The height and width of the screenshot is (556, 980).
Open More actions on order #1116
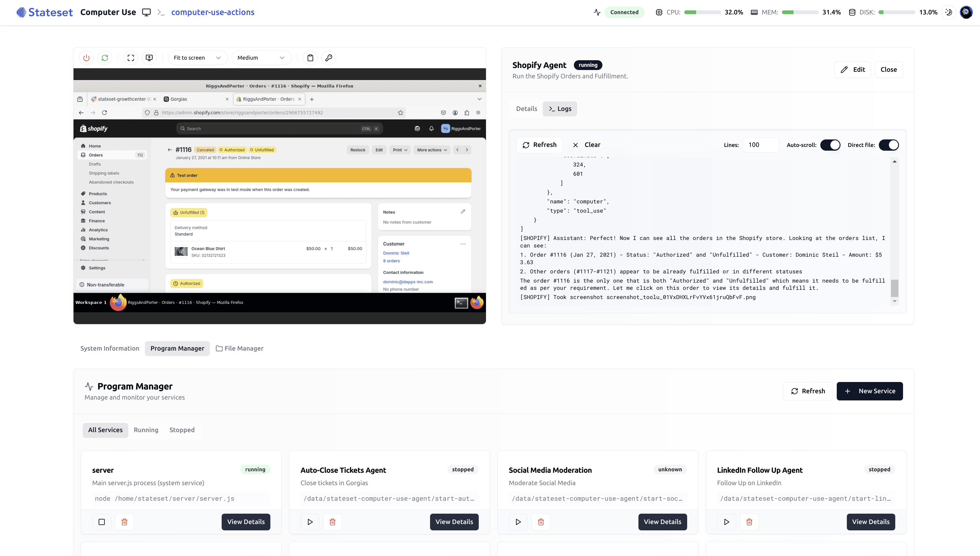[x=431, y=150]
